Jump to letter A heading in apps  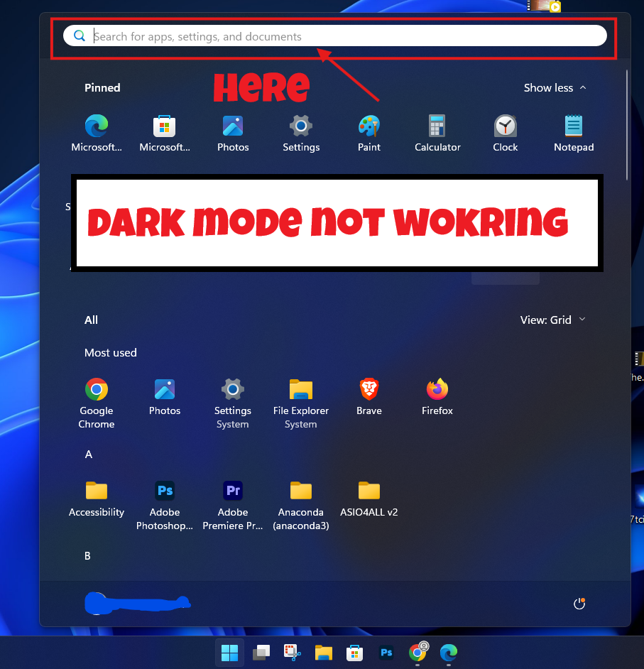click(x=89, y=455)
